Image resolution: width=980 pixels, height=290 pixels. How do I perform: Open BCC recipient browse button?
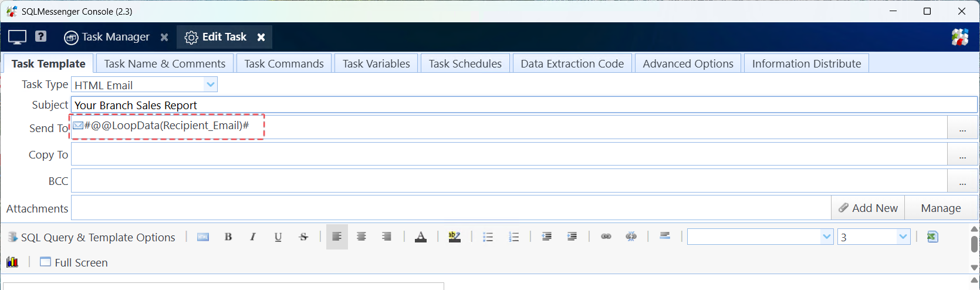962,181
